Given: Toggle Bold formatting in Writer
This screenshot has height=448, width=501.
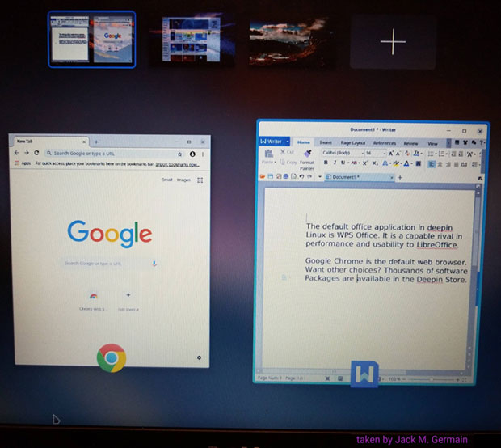Looking at the screenshot, I should point(326,163).
